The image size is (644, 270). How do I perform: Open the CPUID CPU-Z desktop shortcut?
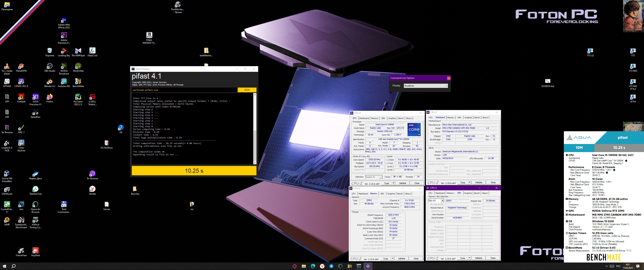pyautogui.click(x=21, y=83)
